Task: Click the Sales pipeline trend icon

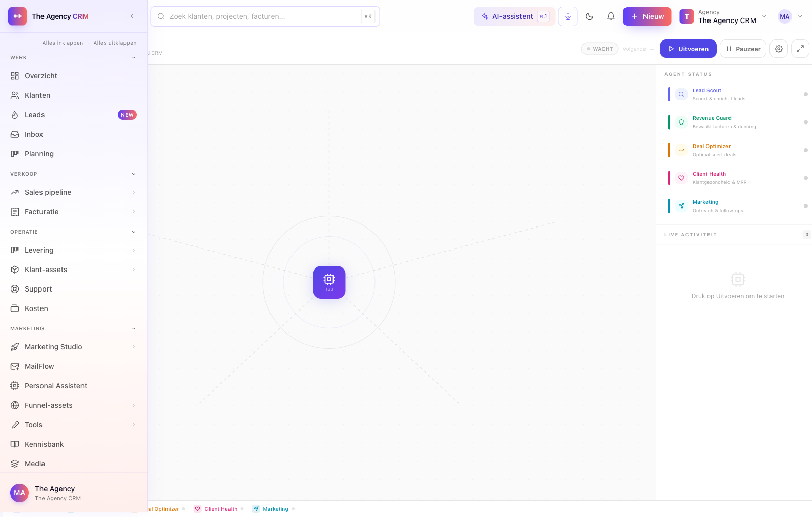Action: (15, 192)
